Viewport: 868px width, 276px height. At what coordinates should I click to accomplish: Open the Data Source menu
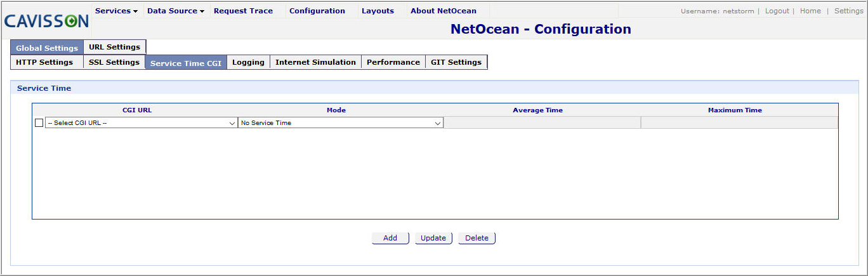click(x=176, y=11)
